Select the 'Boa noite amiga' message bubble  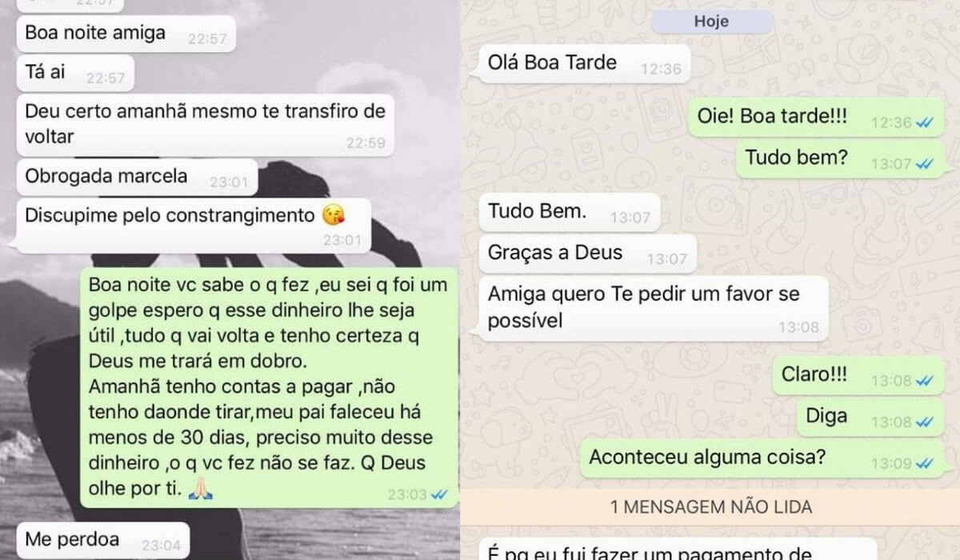[126, 34]
